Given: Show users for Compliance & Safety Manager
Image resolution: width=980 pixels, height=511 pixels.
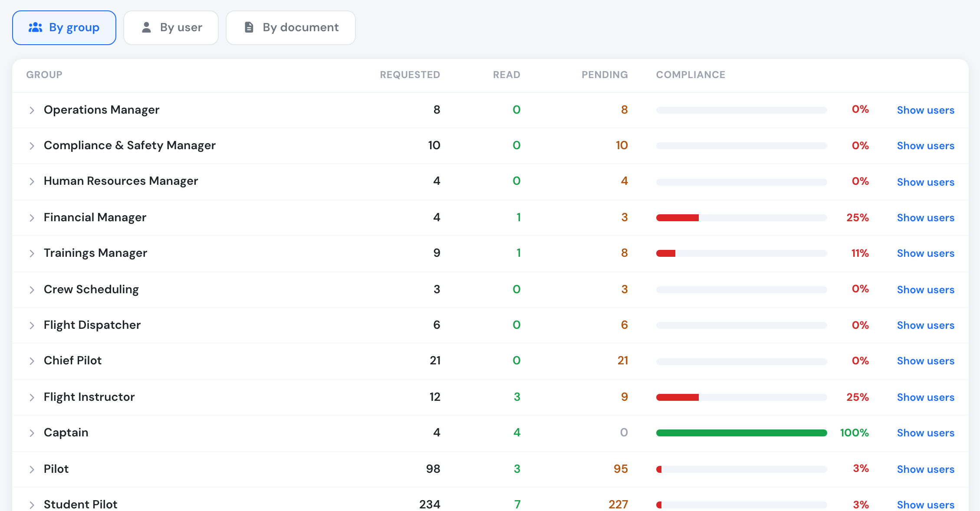Looking at the screenshot, I should tap(925, 146).
